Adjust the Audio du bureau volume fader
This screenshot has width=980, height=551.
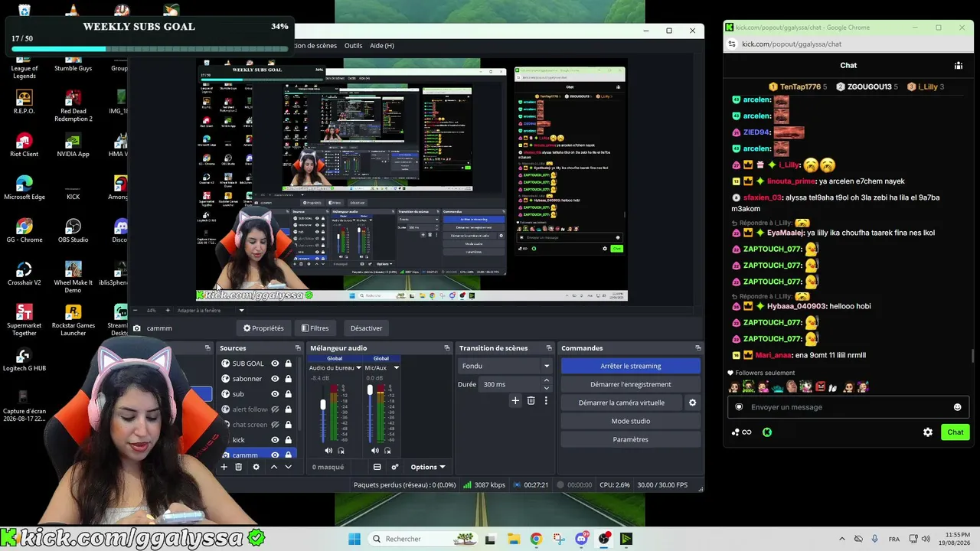click(323, 404)
